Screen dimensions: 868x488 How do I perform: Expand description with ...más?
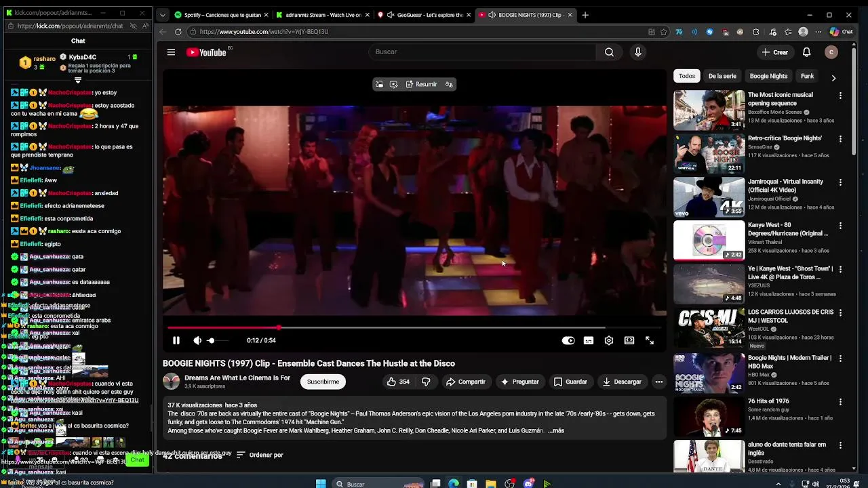point(555,430)
